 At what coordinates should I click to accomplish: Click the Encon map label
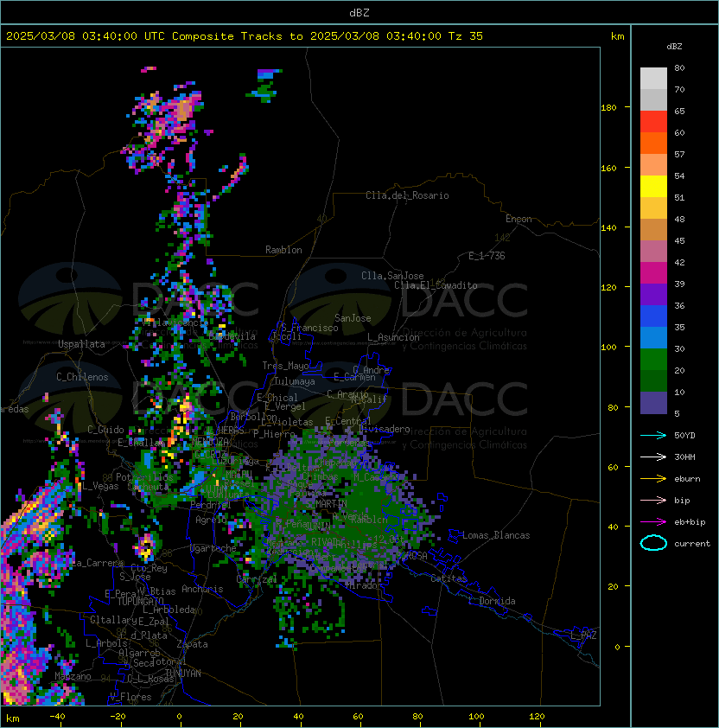[x=519, y=219]
